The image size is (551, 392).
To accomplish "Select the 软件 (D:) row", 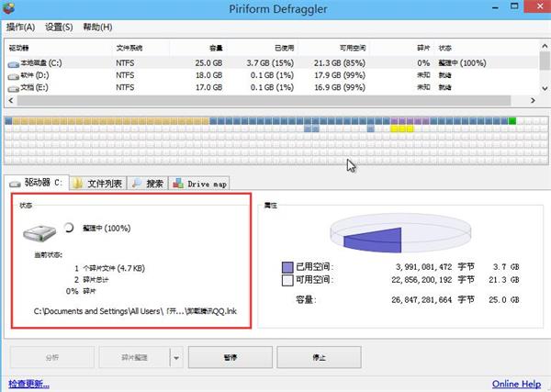I will point(272,75).
